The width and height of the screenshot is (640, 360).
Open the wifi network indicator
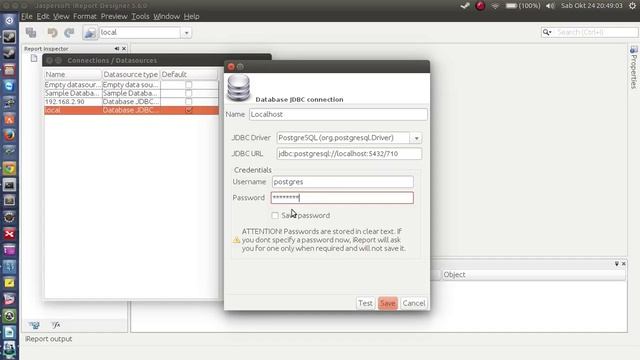495,6
